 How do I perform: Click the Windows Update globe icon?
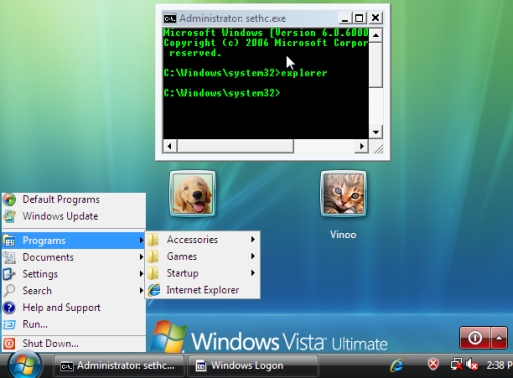click(9, 216)
